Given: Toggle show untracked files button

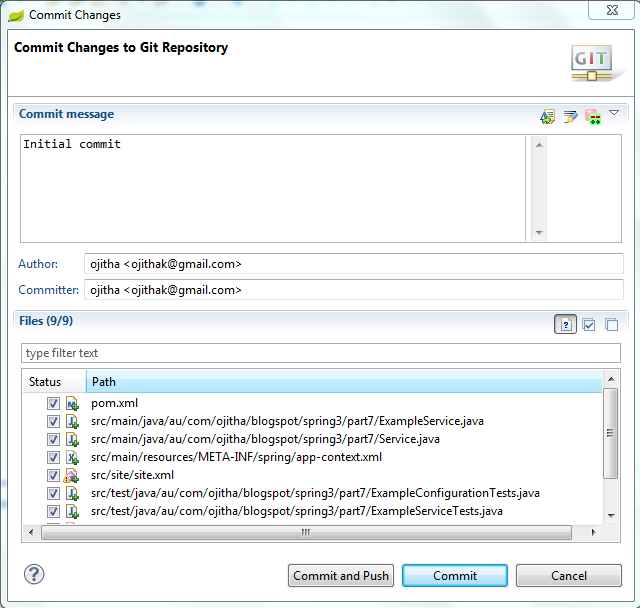Looking at the screenshot, I should pyautogui.click(x=565, y=324).
